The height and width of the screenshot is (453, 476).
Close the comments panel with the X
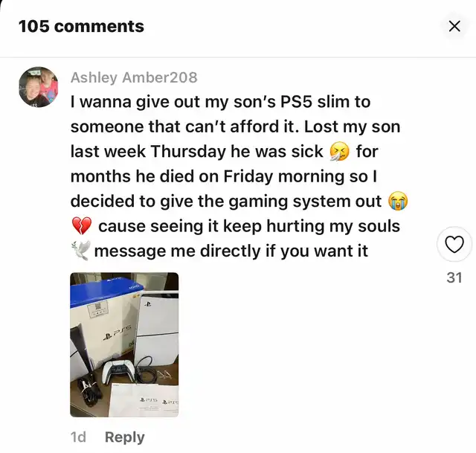click(454, 26)
